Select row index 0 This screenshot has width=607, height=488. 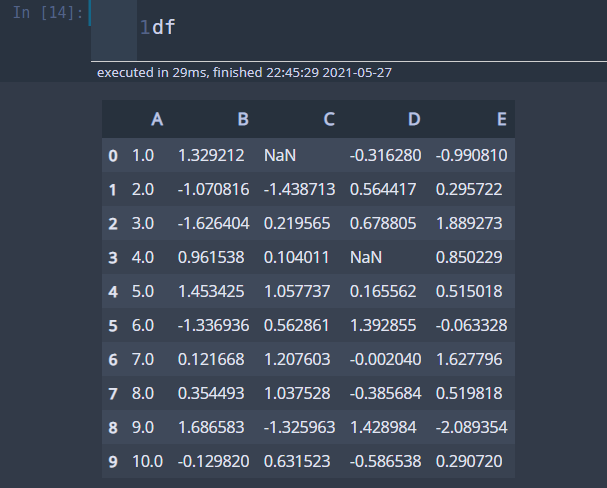click(x=113, y=156)
